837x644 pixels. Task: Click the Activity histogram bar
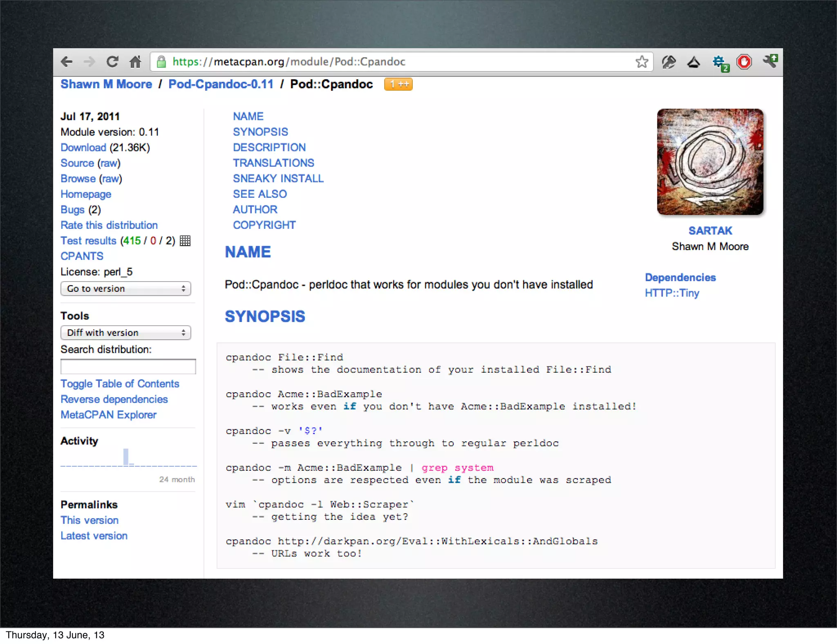126,456
